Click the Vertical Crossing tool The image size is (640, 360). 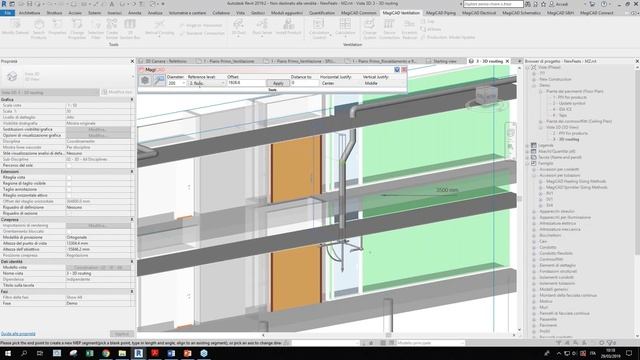pyautogui.click(x=159, y=27)
